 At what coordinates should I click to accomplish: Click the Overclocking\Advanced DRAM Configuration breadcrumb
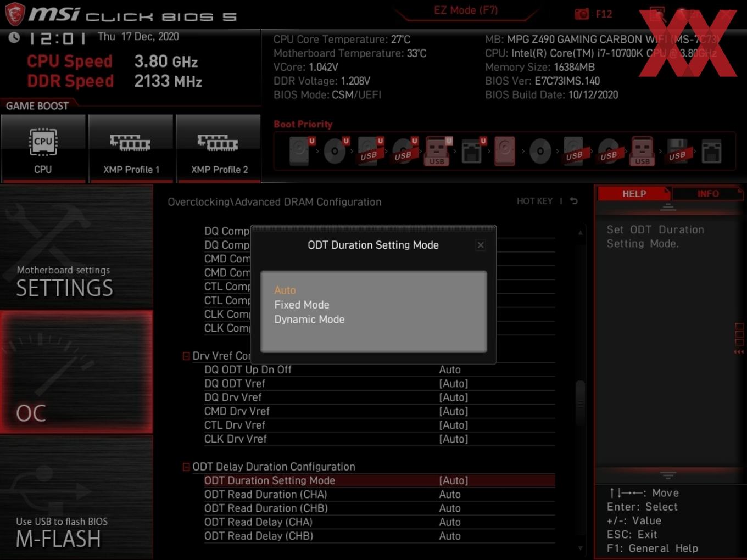[274, 202]
